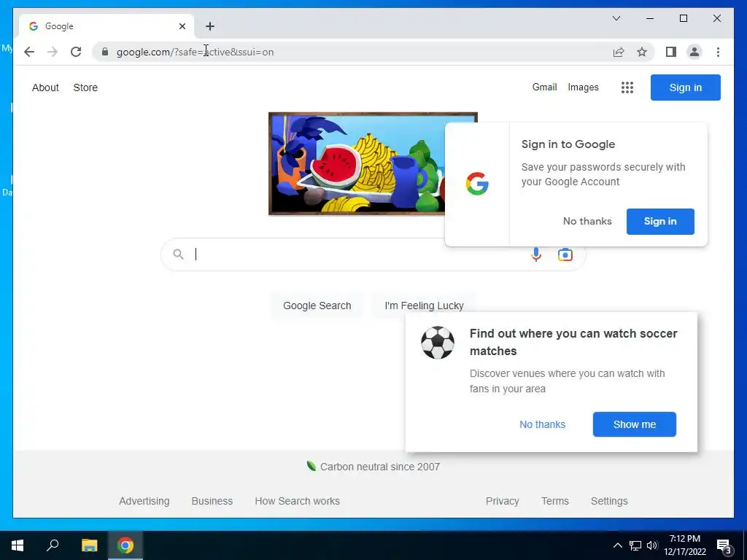This screenshot has height=560, width=747.
Task: Open the Business footer link
Action: point(212,501)
